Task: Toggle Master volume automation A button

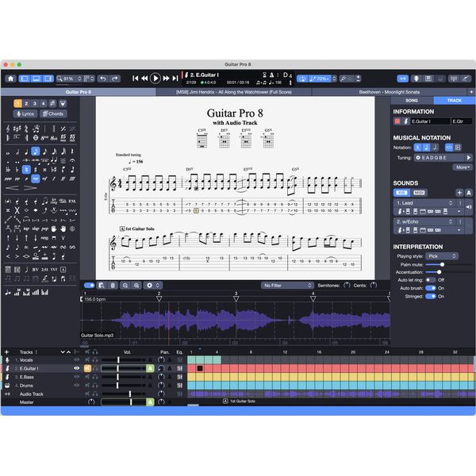Action: [x=150, y=402]
